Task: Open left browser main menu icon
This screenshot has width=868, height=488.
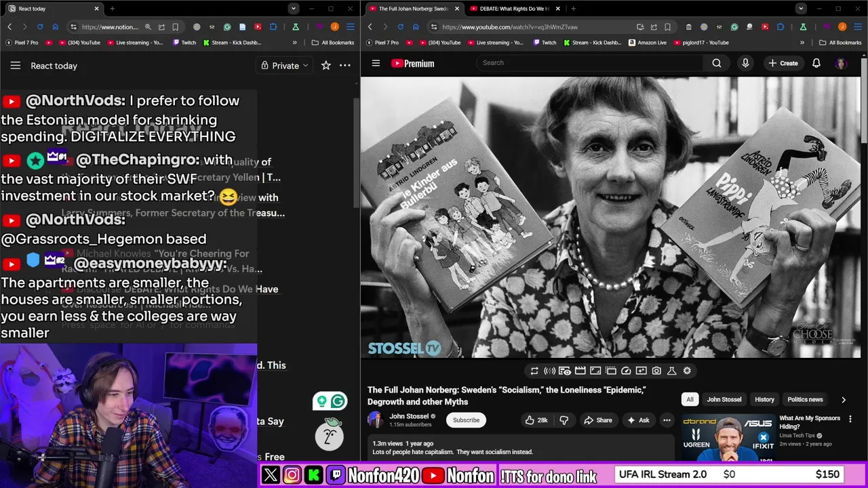Action: click(x=350, y=27)
